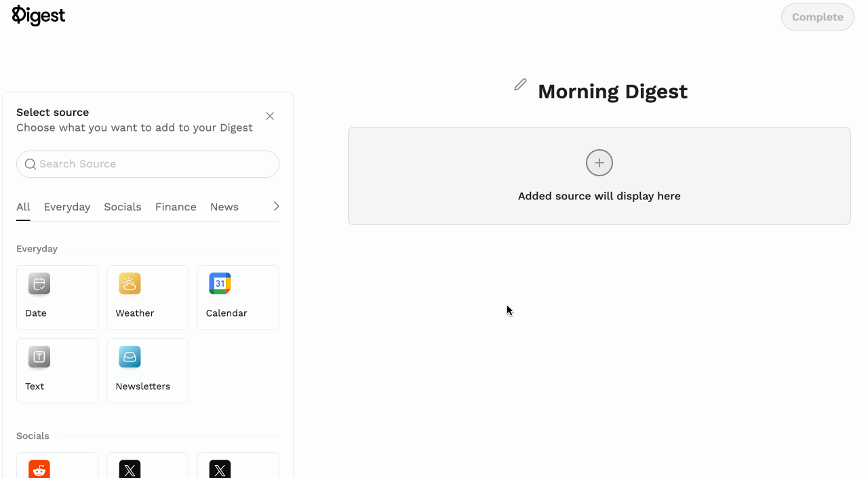The width and height of the screenshot is (868, 478).
Task: Open the Everyday tab
Action: (x=66, y=207)
